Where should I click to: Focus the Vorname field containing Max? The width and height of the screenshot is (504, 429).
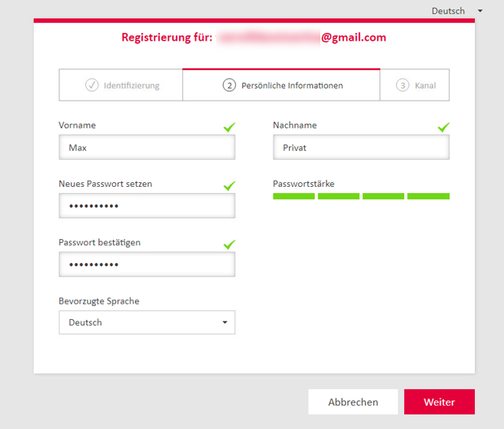coord(146,148)
